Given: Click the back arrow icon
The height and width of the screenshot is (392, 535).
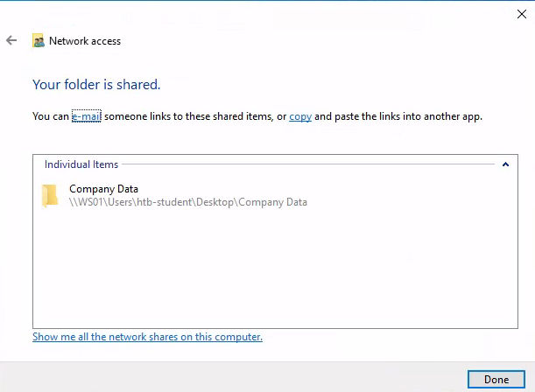Looking at the screenshot, I should pos(11,40).
